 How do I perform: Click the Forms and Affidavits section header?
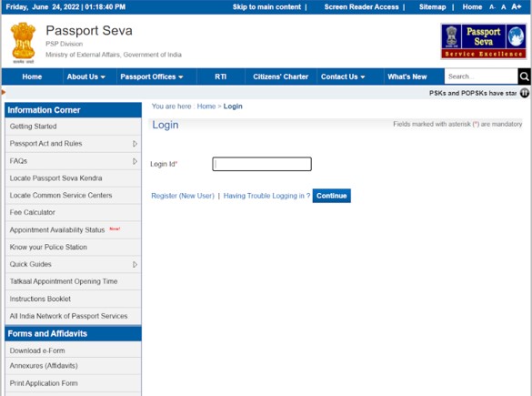pyautogui.click(x=73, y=333)
